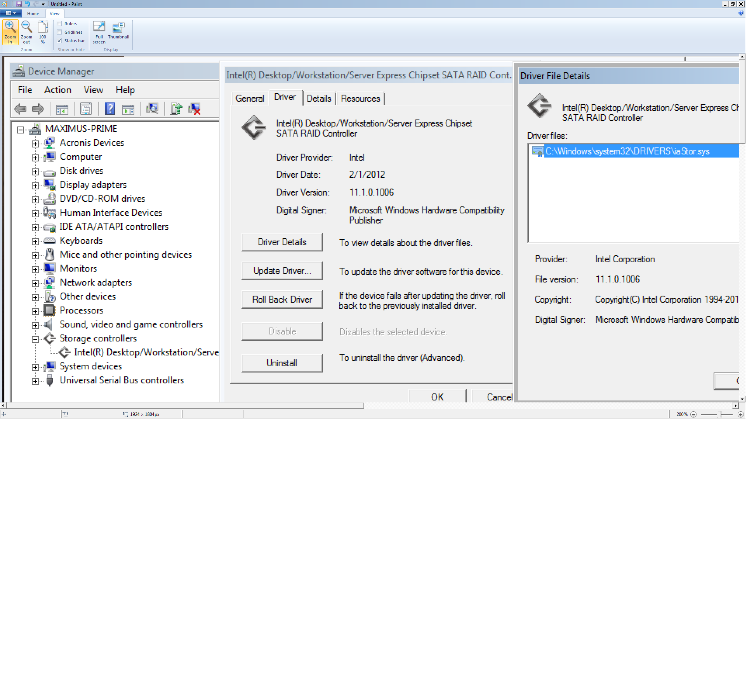This screenshot has height=700, width=747.
Task: Click the zoom slider plus button in status bar
Action: pos(741,414)
